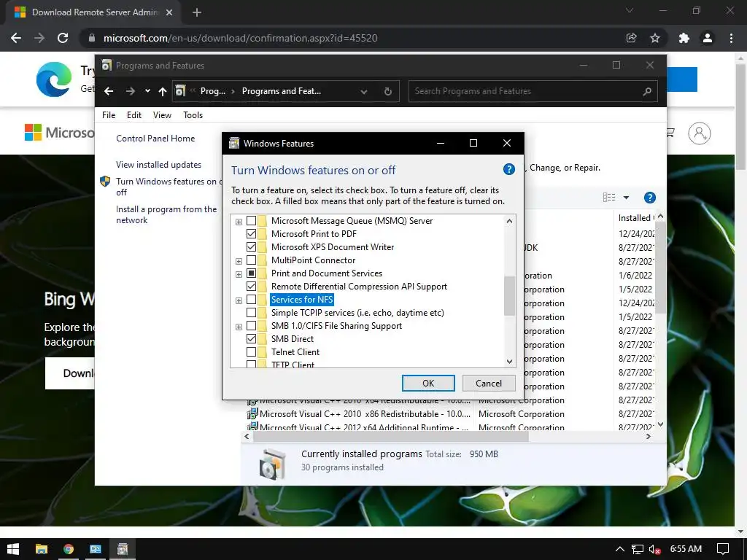The width and height of the screenshot is (747, 560).
Task: Show hidden tray icons chevron
Action: pyautogui.click(x=619, y=549)
